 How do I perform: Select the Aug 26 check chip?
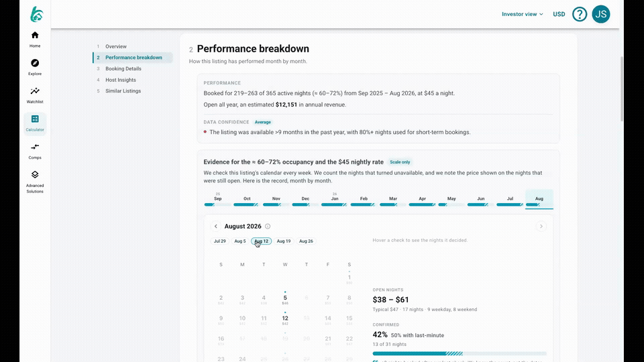[306, 241]
